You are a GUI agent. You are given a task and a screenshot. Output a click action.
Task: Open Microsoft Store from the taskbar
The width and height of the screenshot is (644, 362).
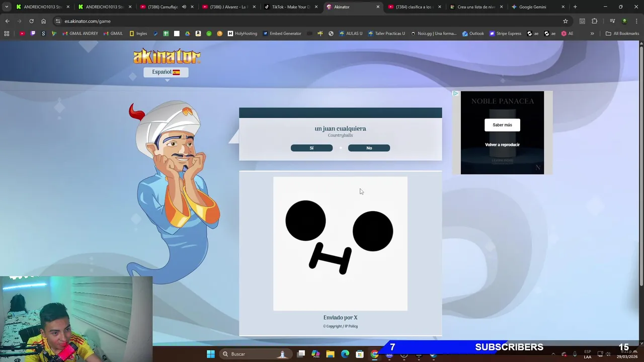tap(360, 354)
